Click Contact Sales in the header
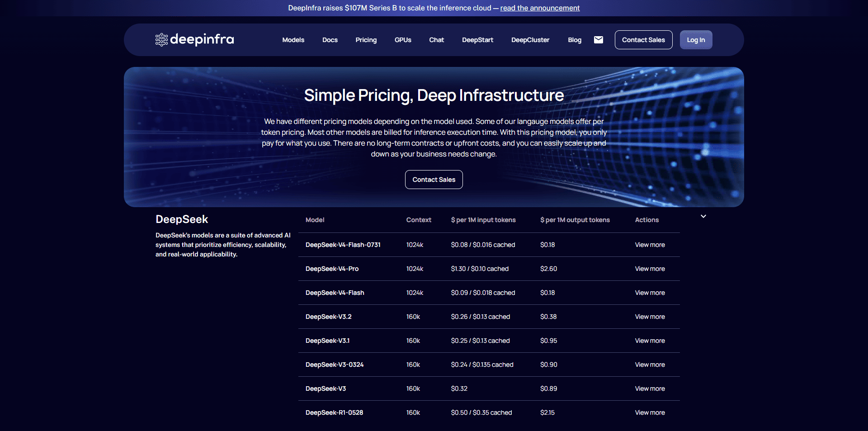The width and height of the screenshot is (868, 431). [x=644, y=40]
